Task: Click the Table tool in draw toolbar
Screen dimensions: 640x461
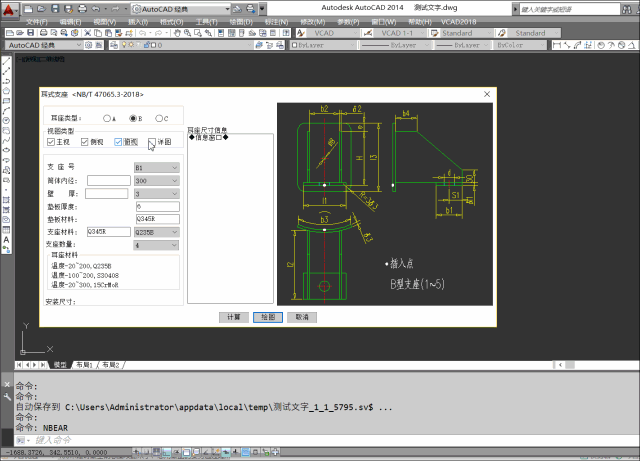Action: pyautogui.click(x=6, y=228)
